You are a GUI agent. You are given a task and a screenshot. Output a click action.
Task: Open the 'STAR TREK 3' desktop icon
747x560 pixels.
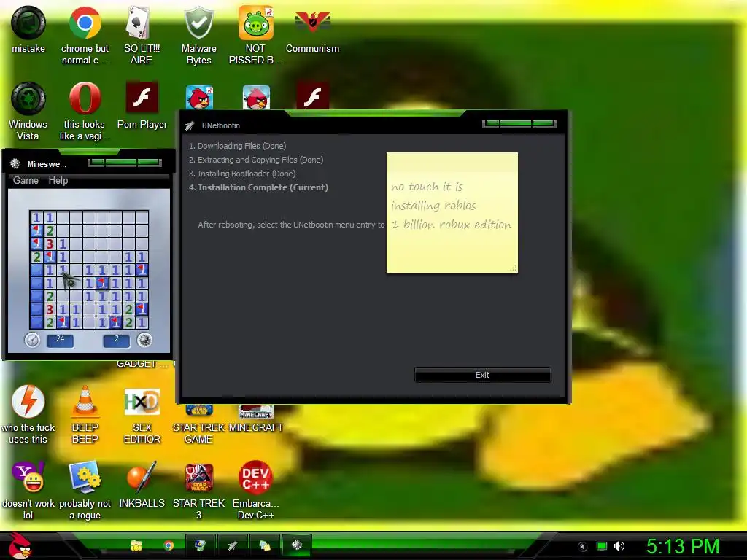click(198, 477)
